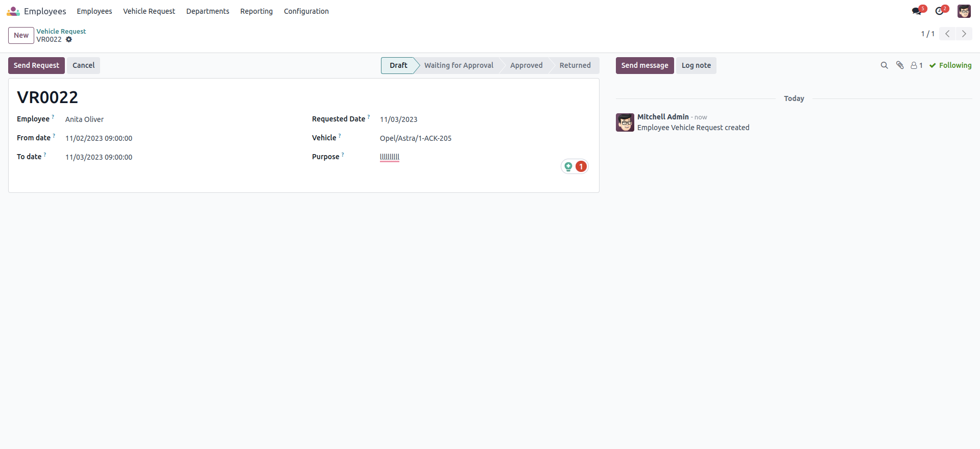This screenshot has width=980, height=449.
Task: Select the Waiting for Approval stage
Action: point(459,65)
